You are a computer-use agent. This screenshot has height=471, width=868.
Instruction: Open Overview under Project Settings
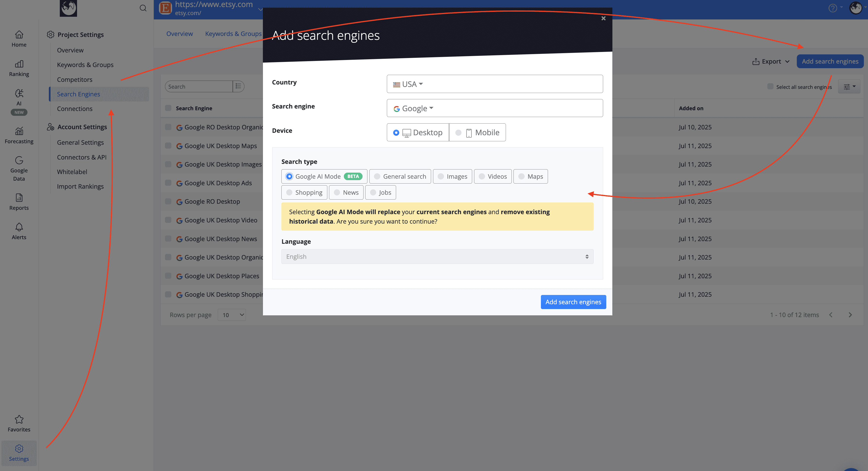(x=70, y=50)
